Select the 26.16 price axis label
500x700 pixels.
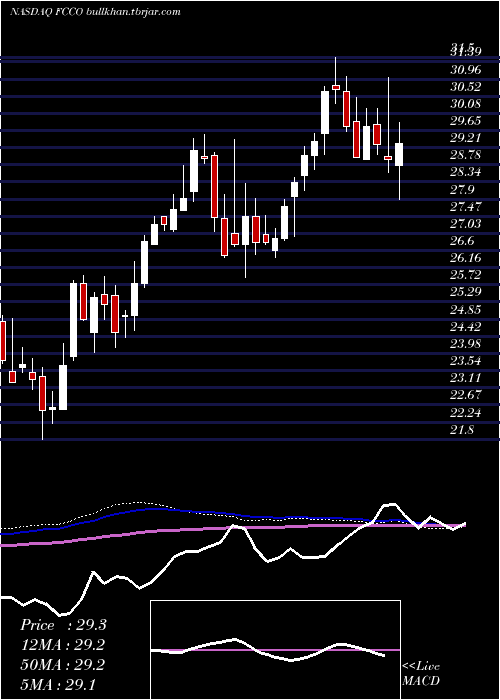click(466, 258)
